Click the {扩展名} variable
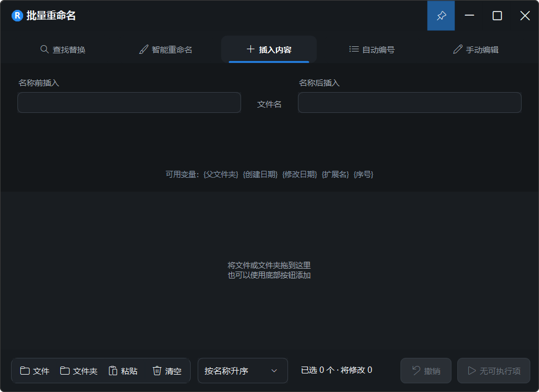Screen dimensions: 539x392 [335, 174]
